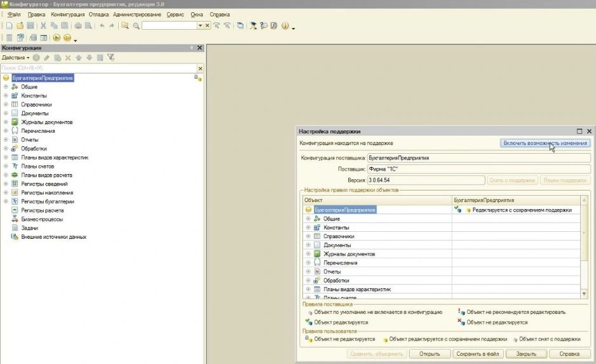Image resolution: width=596 pixels, height=364 pixels.
Task: Expand Константы node in support settings dialog
Action: click(x=308, y=227)
